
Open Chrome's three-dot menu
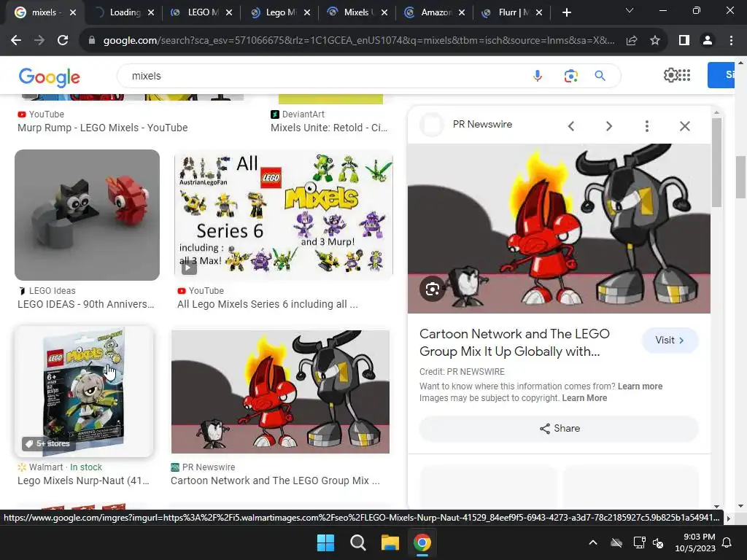(x=731, y=41)
